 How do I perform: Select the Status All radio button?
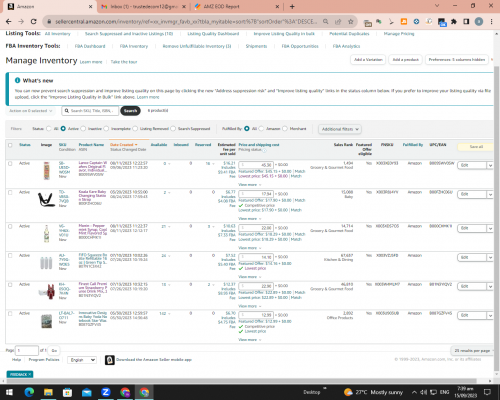click(x=49, y=129)
